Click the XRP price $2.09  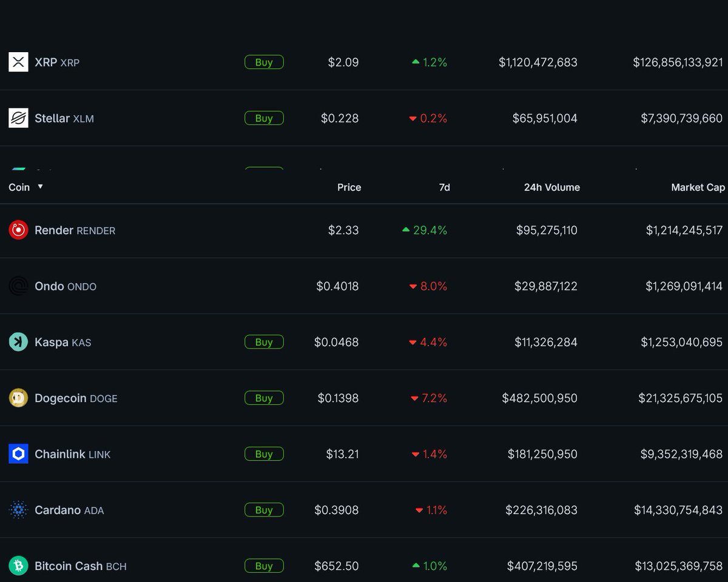click(x=343, y=62)
